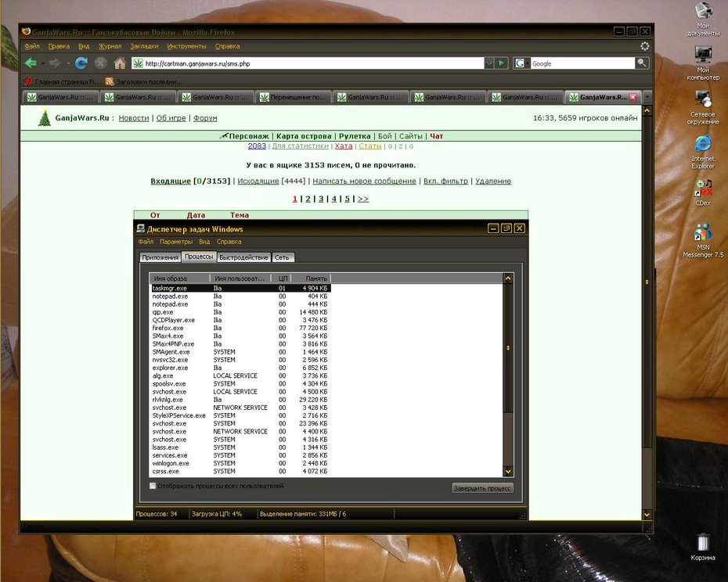Switch to the Быстродействие tab
Screen dimensions: 728x582
tap(243, 257)
